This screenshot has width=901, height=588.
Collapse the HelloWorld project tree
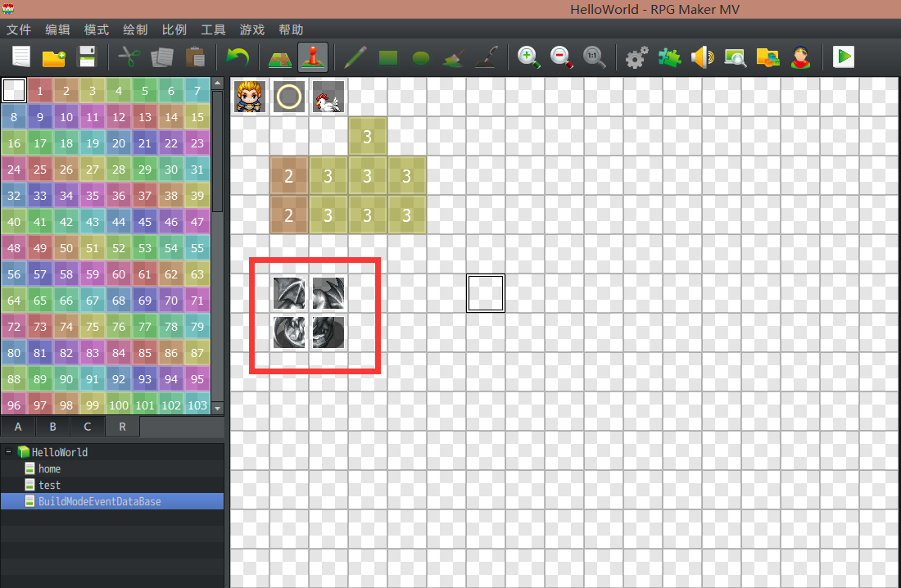tap(9, 452)
